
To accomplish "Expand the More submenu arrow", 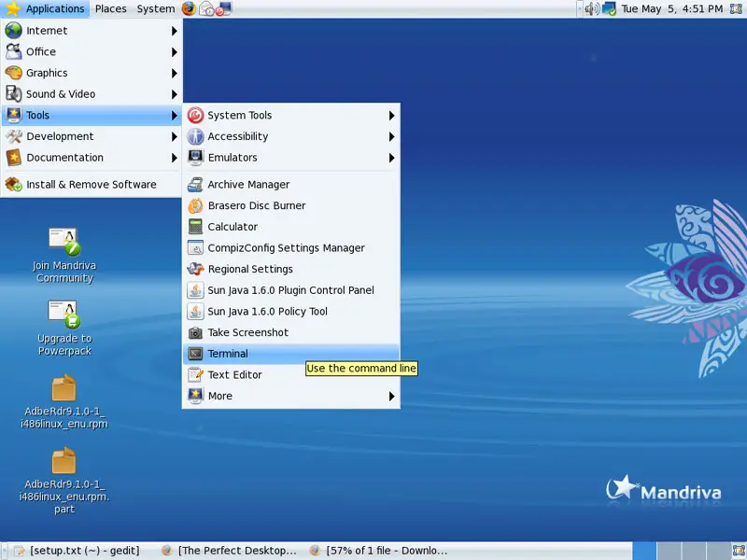I will click(x=391, y=396).
